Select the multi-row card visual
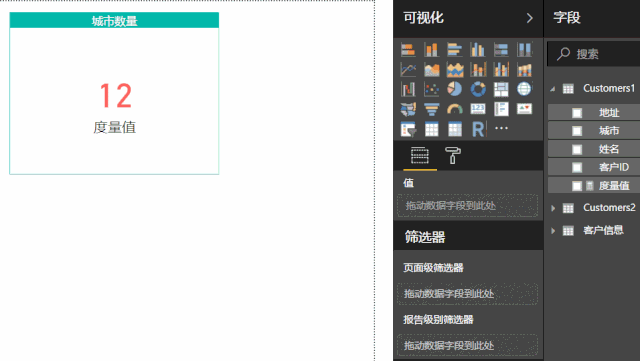 pos(501,109)
